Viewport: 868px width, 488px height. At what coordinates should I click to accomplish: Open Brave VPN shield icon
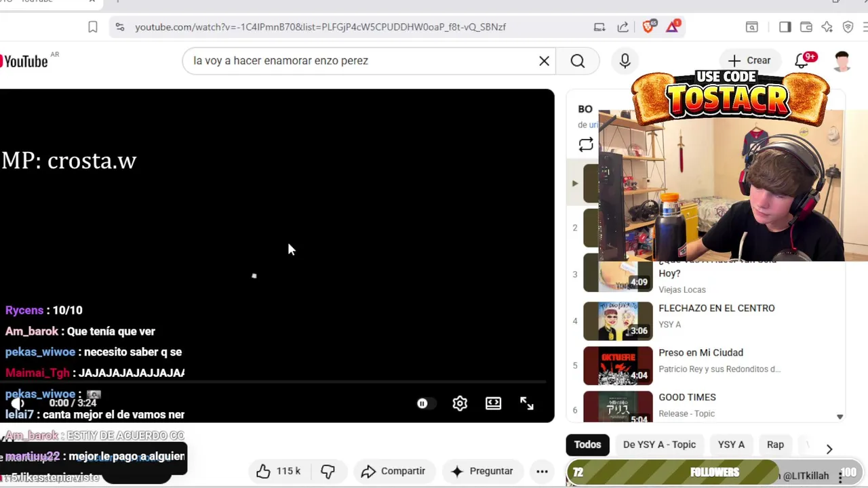pos(848,27)
